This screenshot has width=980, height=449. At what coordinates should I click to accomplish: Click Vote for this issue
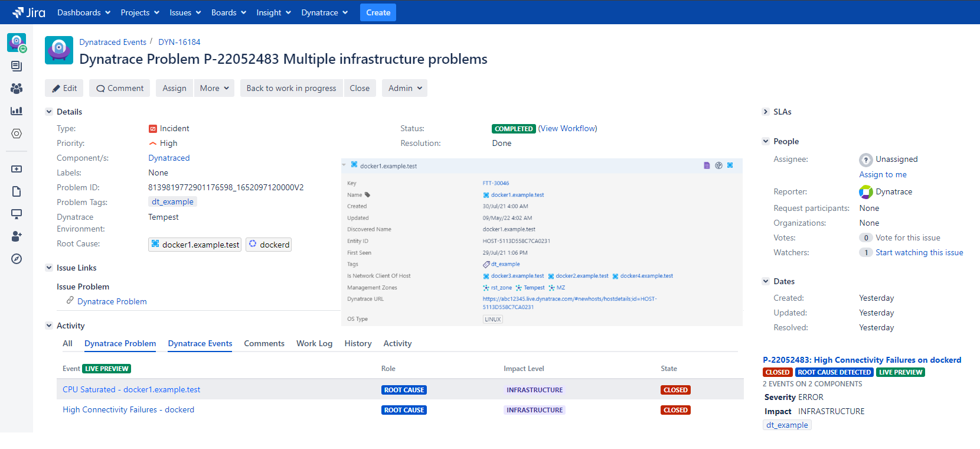(908, 237)
